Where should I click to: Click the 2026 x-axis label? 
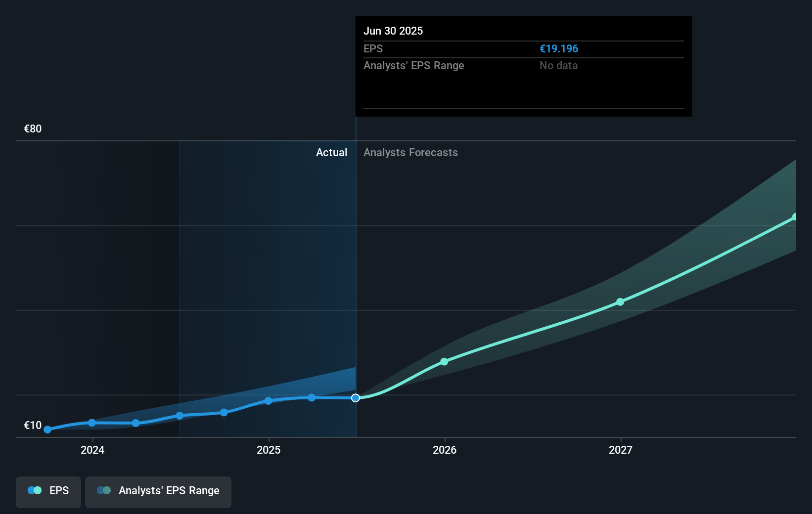[445, 450]
